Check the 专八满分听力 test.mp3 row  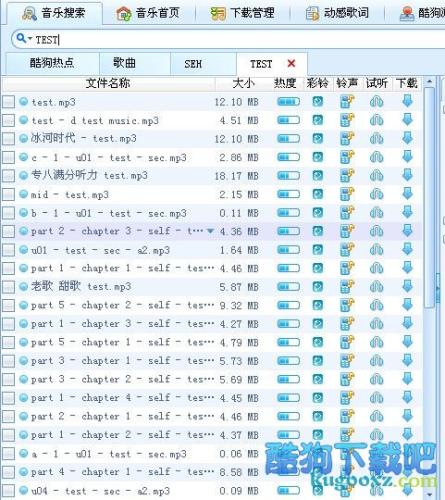pos(8,176)
